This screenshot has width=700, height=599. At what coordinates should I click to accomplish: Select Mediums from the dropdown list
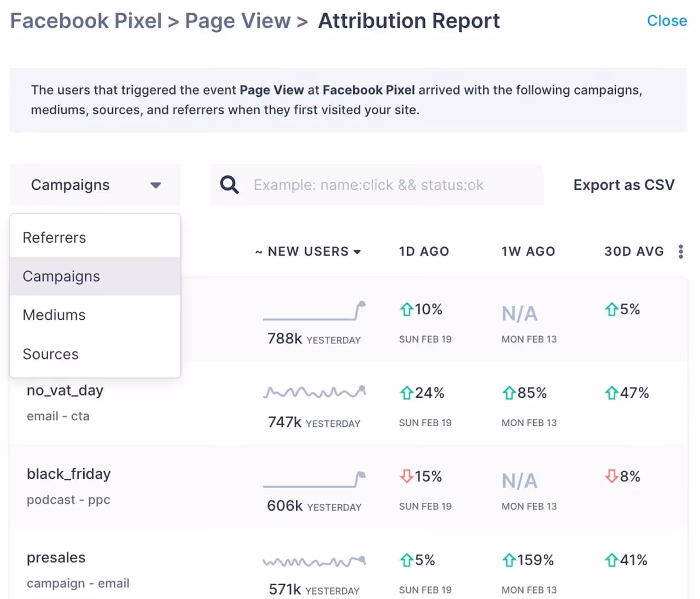54,315
